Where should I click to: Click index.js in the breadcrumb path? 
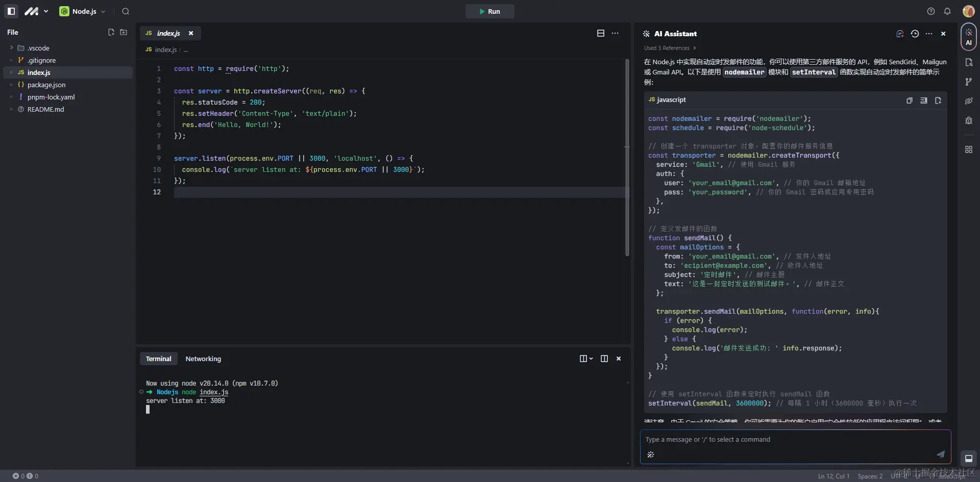tap(165, 49)
